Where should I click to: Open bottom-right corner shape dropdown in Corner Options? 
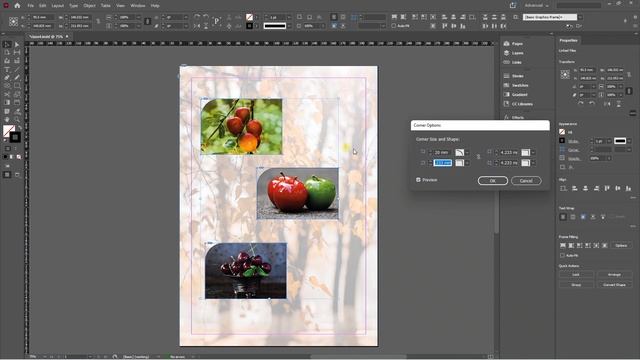(x=533, y=163)
